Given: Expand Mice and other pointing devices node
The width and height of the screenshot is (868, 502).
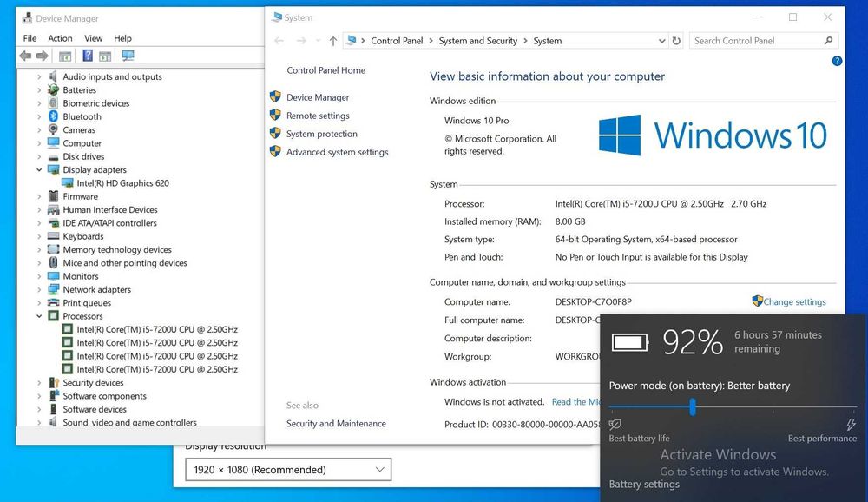Looking at the screenshot, I should click(x=39, y=262).
